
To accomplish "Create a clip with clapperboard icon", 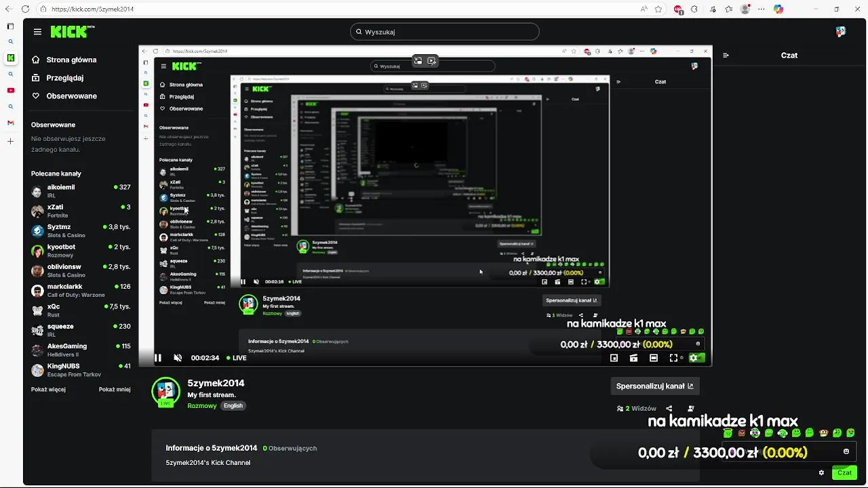I will pyautogui.click(x=633, y=358).
